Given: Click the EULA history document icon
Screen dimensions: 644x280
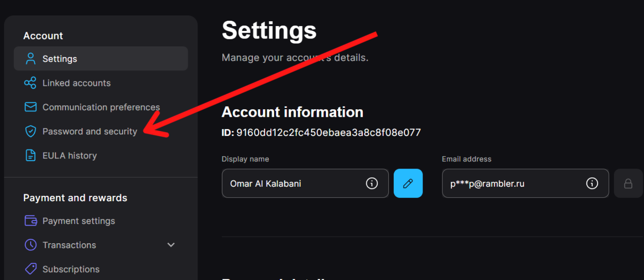Looking at the screenshot, I should 30,156.
